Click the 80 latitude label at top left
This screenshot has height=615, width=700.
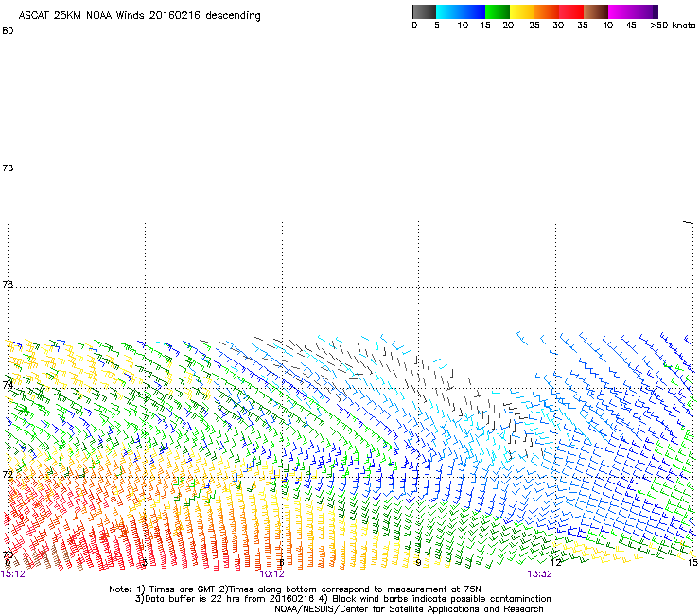click(x=8, y=31)
